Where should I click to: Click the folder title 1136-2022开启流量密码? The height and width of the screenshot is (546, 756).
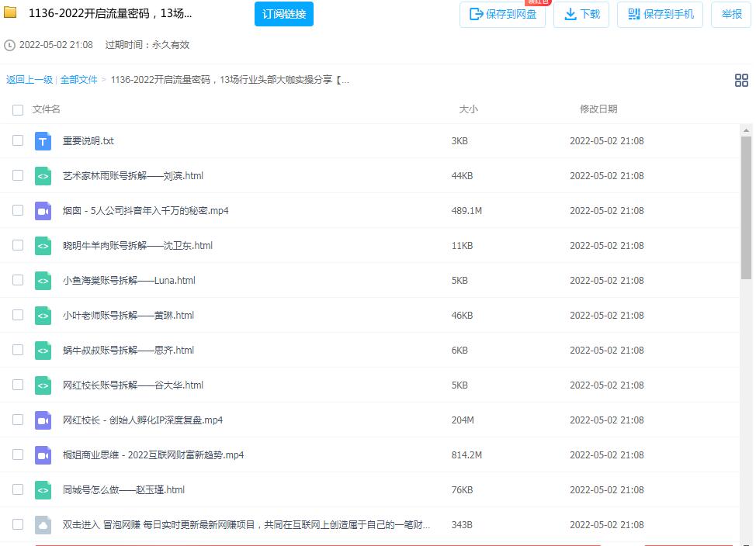(x=110, y=13)
